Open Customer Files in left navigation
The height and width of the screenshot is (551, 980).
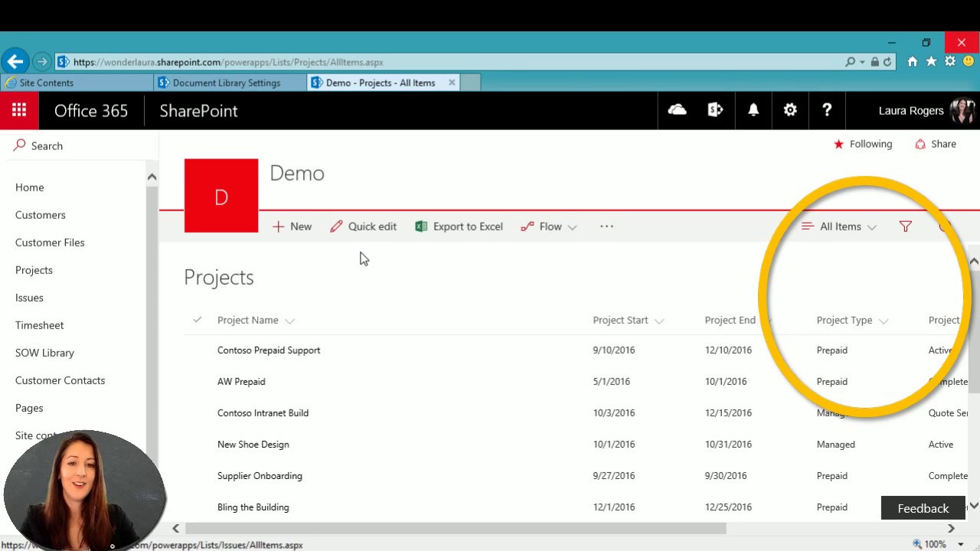50,243
